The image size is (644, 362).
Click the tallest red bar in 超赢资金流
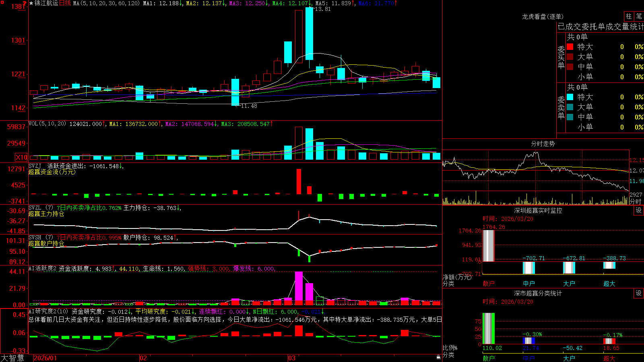(299, 181)
